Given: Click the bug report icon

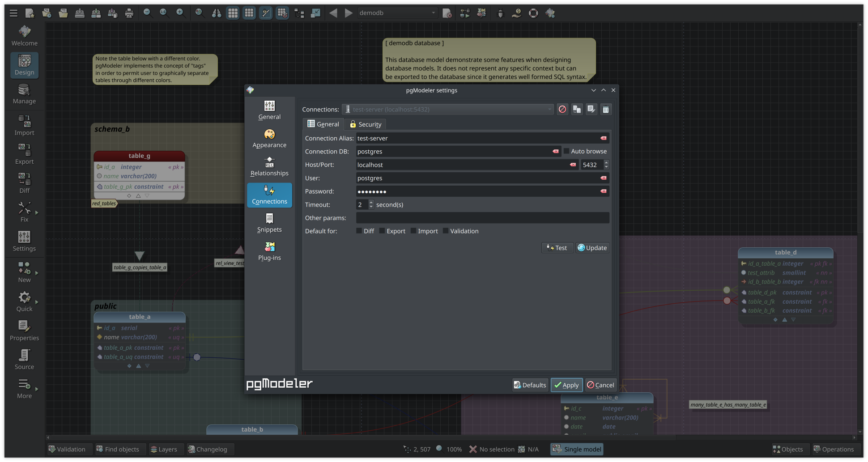Looking at the screenshot, I should pyautogui.click(x=501, y=13).
